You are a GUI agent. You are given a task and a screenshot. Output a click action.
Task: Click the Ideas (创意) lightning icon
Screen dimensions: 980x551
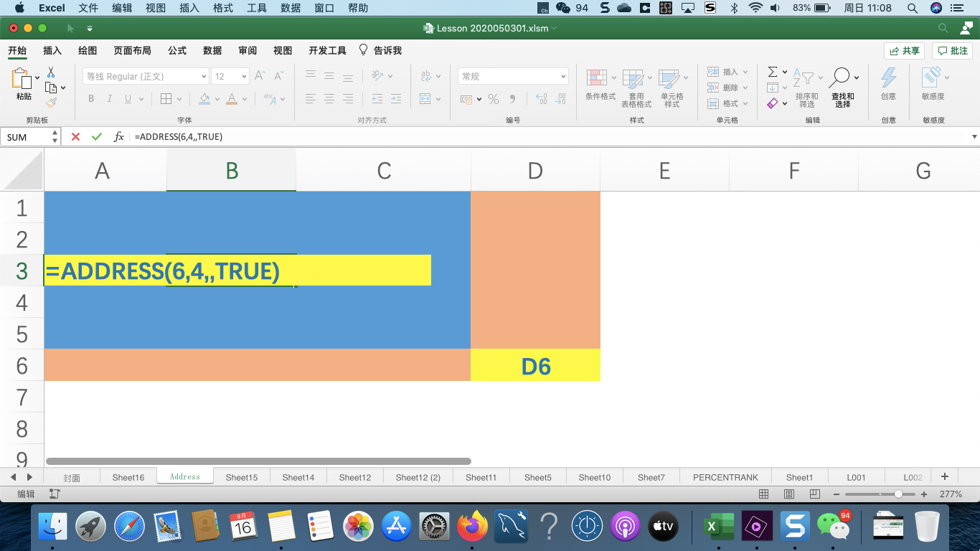click(x=889, y=77)
